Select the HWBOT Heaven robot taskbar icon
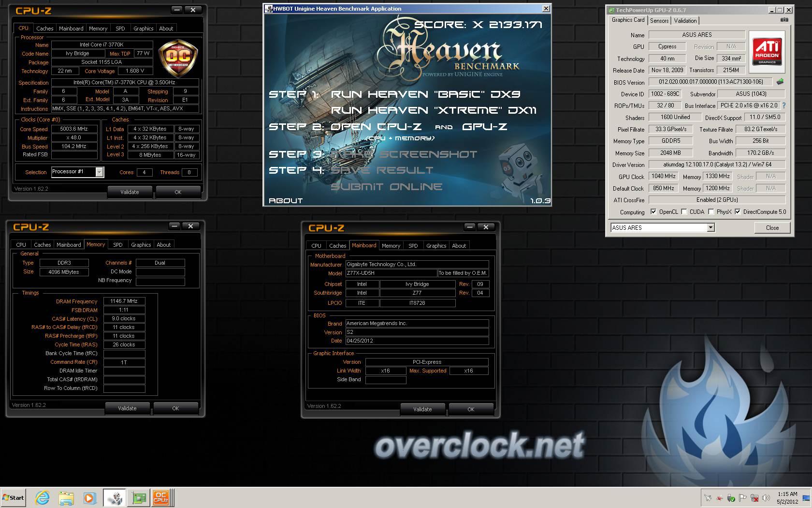 (115, 497)
